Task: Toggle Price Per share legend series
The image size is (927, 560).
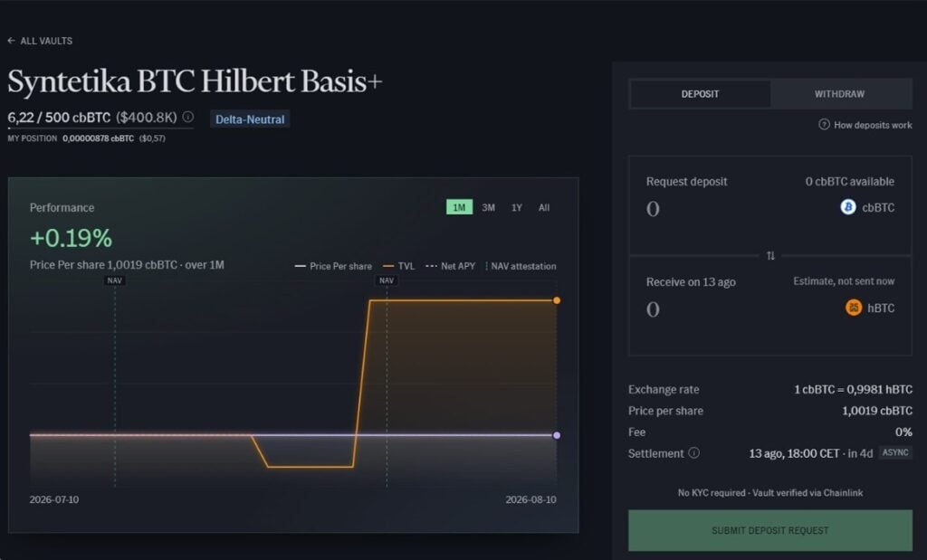Action: click(x=333, y=266)
